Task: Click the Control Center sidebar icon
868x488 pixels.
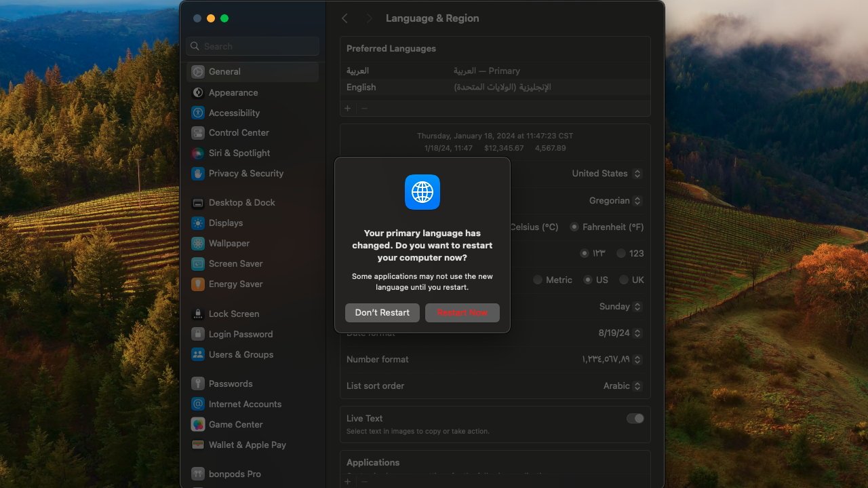Action: [x=198, y=133]
